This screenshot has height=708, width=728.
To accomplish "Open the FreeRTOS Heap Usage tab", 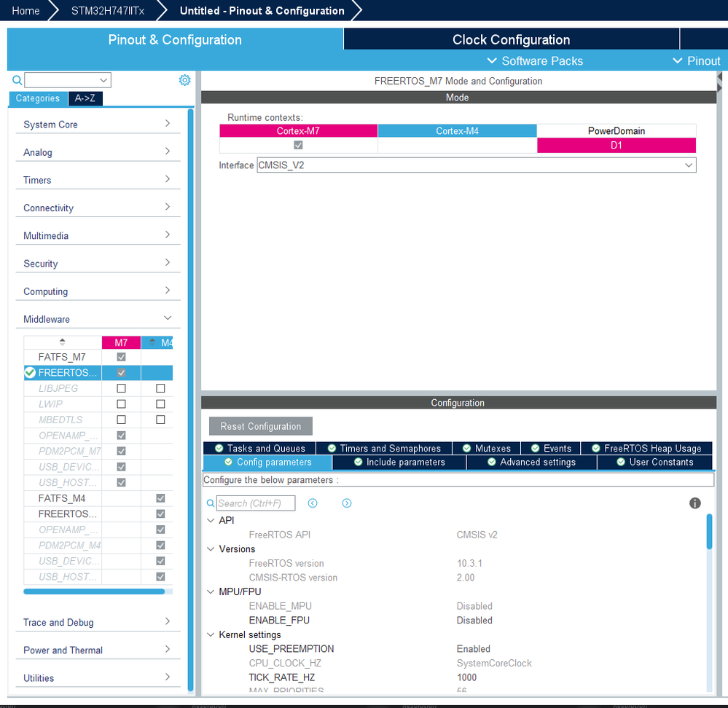I will (646, 448).
